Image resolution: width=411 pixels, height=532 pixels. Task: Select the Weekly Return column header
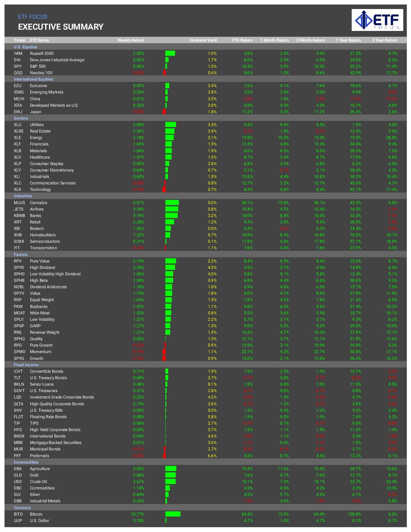[x=131, y=40]
